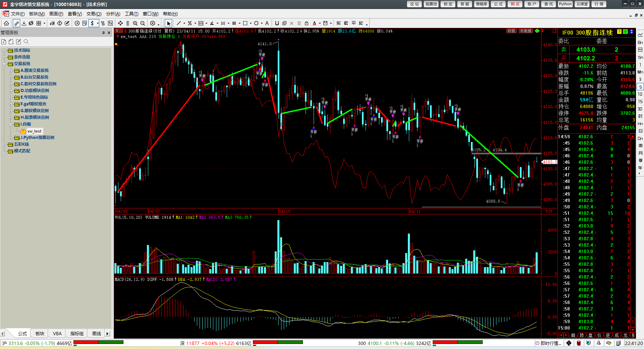Toggle the 时段 button on chart
The image size is (644, 349).
(x=511, y=31)
